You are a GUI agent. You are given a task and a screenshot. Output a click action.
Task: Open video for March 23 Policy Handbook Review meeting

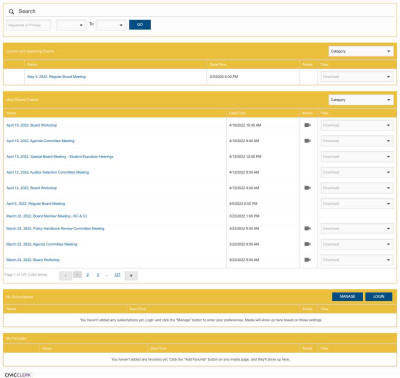307,229
